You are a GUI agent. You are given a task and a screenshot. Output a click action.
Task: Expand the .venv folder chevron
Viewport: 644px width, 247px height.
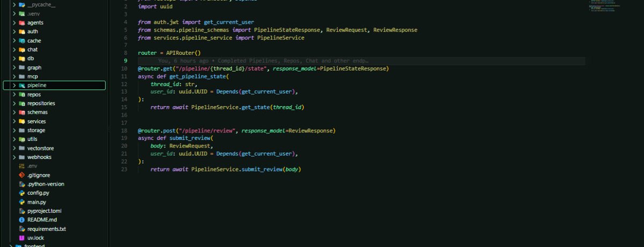tap(15, 13)
